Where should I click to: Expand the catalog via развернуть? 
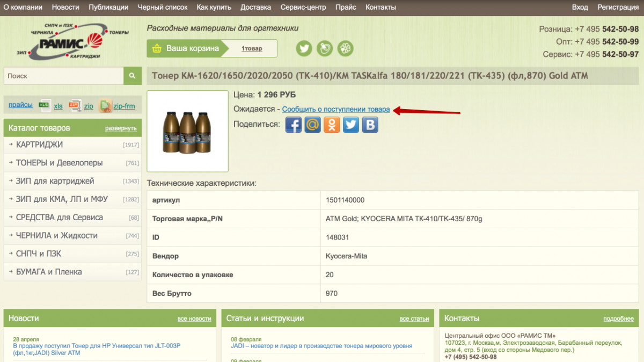pos(121,128)
